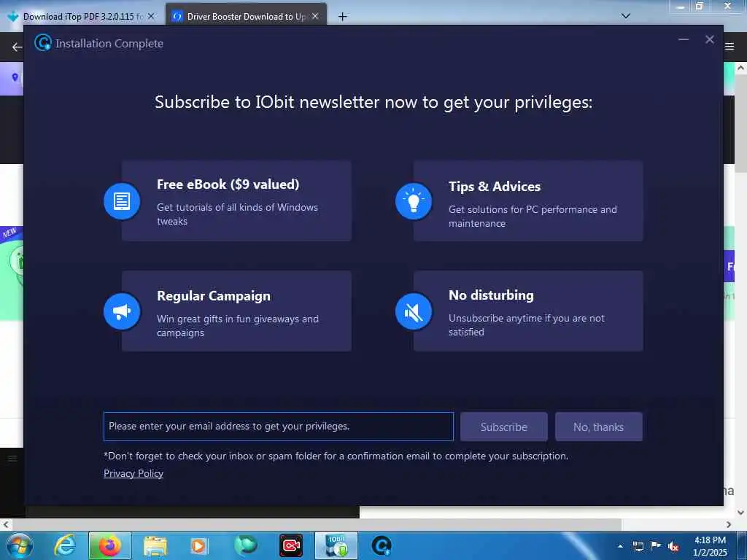This screenshot has height=560, width=747.
Task: Click the Free eBook document icon
Action: [x=122, y=201]
